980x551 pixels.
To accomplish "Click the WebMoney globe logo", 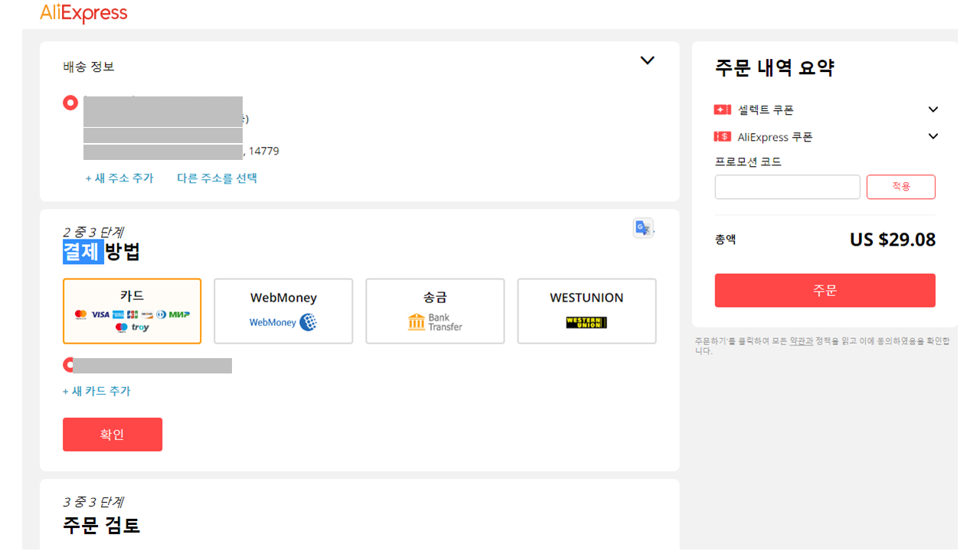I will pyautogui.click(x=308, y=322).
